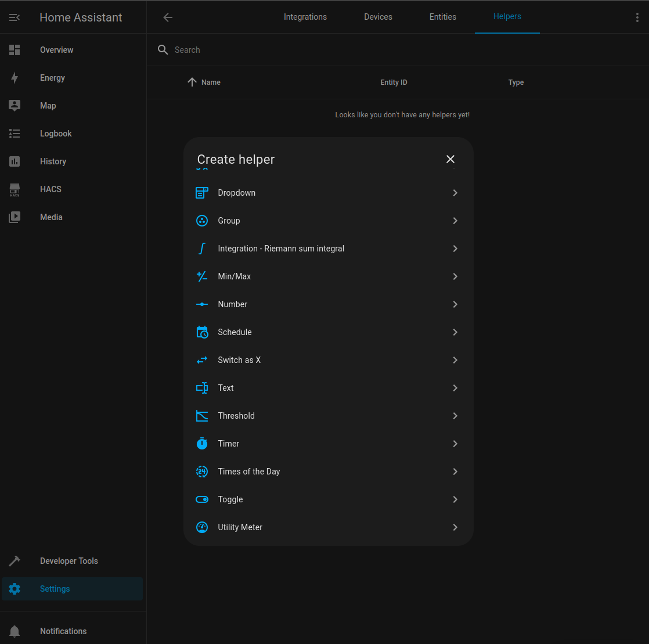Open Developer Tools in the sidebar
The image size is (649, 644).
point(68,561)
